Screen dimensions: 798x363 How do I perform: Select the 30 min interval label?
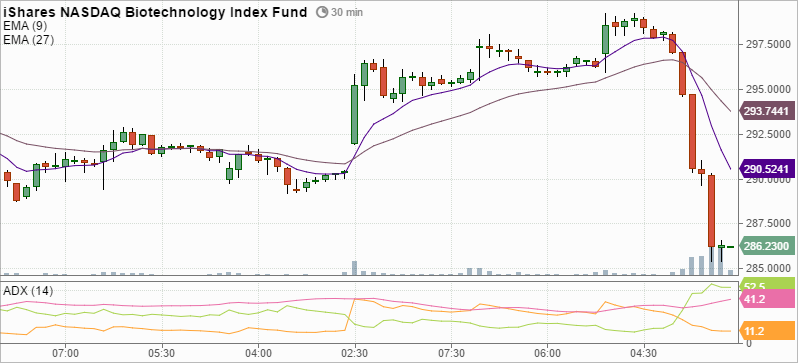point(347,12)
